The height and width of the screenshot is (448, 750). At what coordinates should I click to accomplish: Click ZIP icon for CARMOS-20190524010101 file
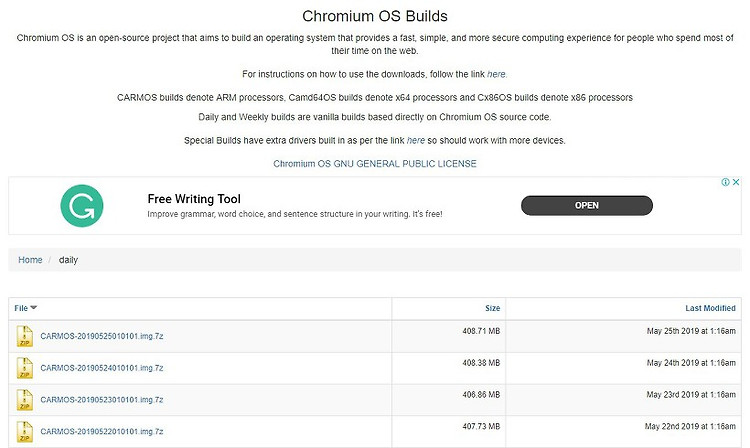pyautogui.click(x=24, y=368)
